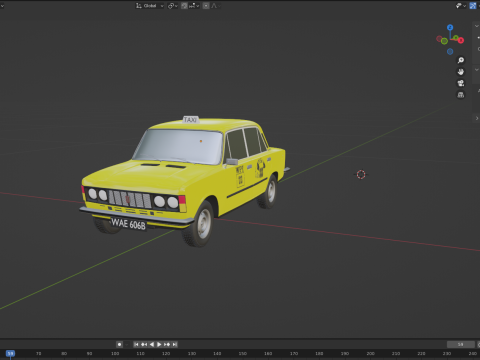Screen dimensions: 480x360
Task: Open proportional editing falloff dropdown
Action: coord(215,6)
